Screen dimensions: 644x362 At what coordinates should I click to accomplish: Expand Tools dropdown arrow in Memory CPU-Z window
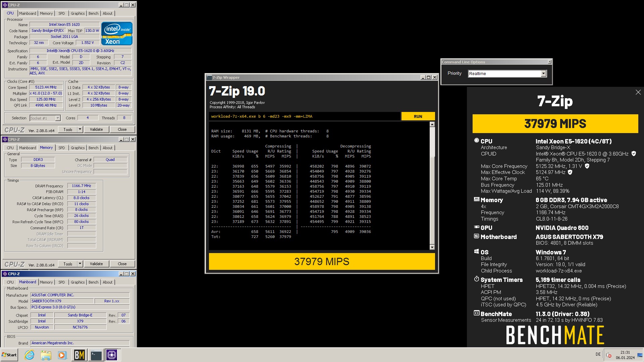click(80, 264)
